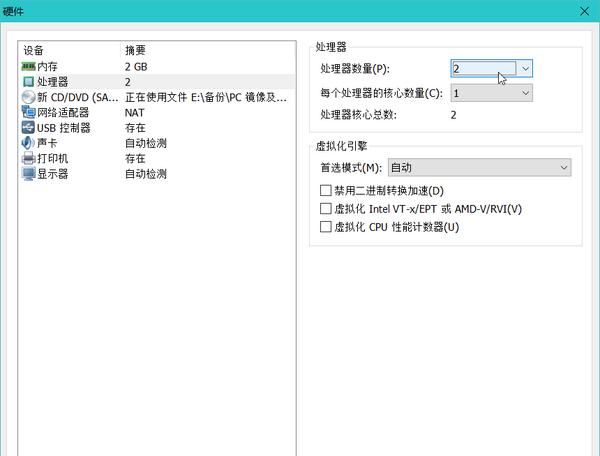Screen dimensions: 600x456
Task: Click the 处理器核心总数 label
Action: click(359, 115)
